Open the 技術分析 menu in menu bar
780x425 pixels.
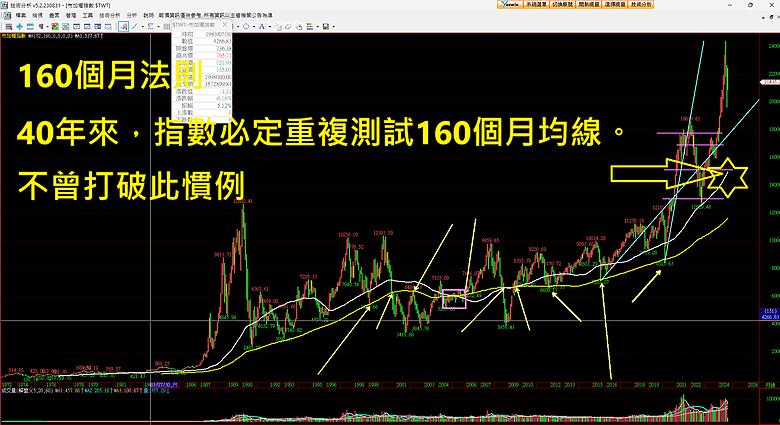109,15
